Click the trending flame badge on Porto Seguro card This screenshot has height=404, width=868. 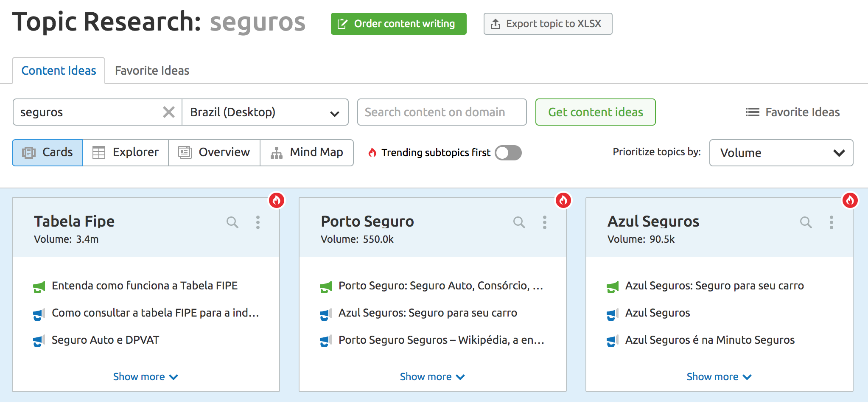point(563,200)
